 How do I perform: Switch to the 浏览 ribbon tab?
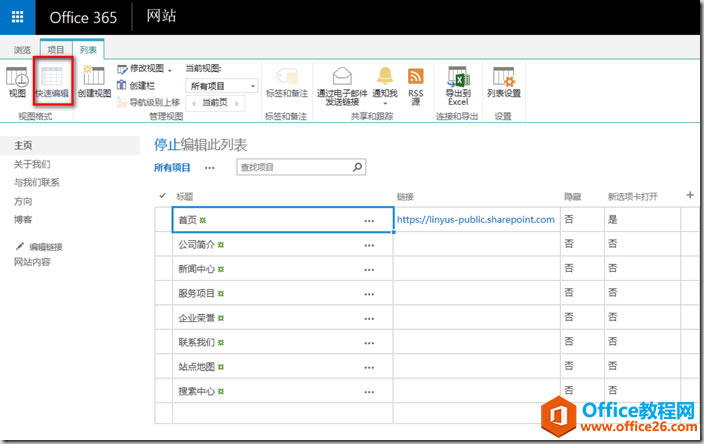click(x=22, y=49)
